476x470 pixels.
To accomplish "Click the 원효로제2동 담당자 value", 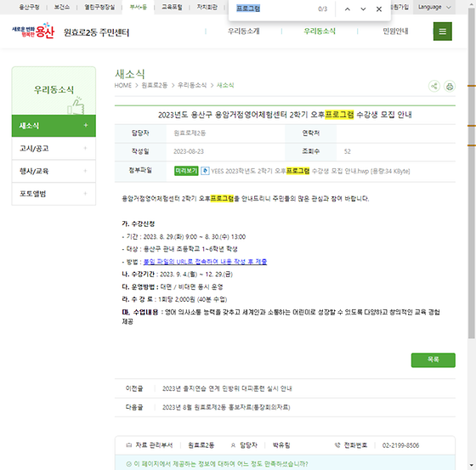I will click(x=190, y=133).
